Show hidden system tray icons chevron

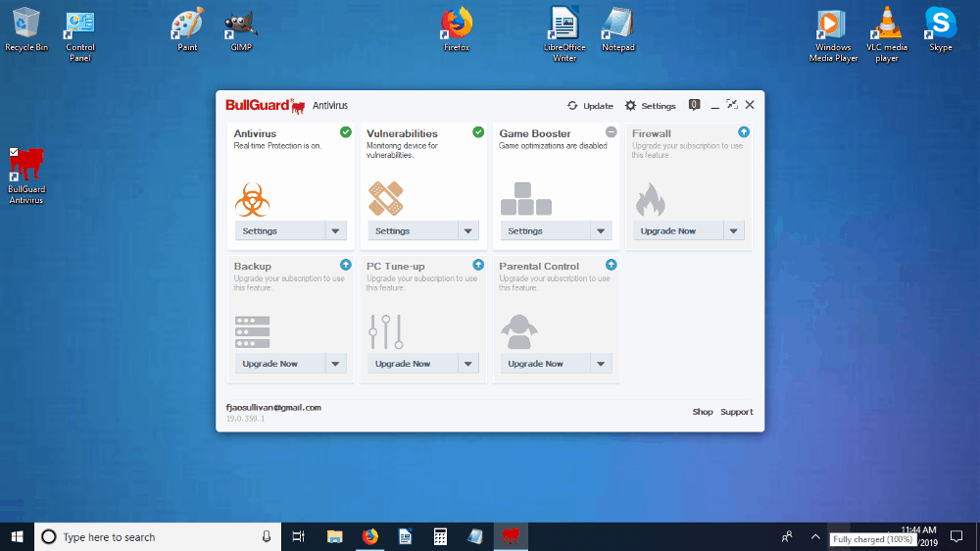point(815,536)
